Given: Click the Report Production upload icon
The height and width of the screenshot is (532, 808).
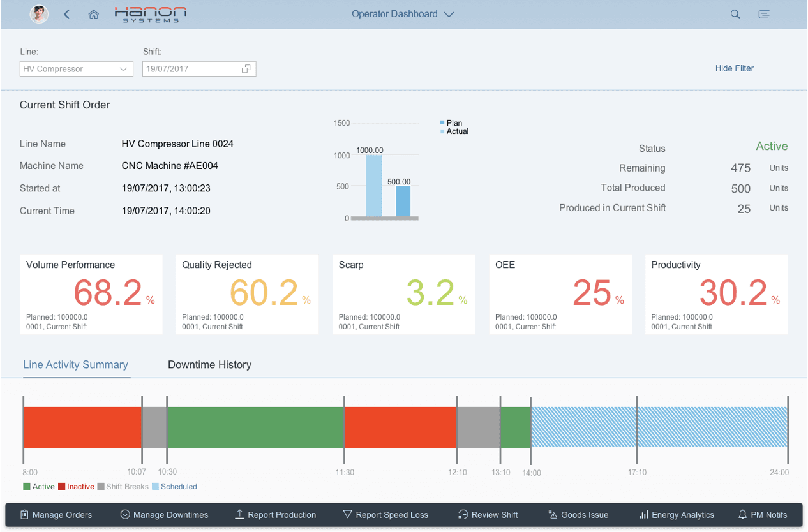Looking at the screenshot, I should point(239,514).
